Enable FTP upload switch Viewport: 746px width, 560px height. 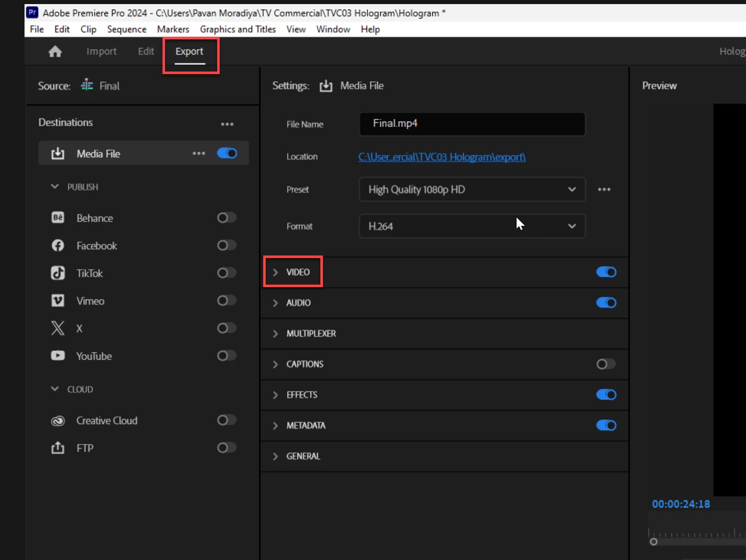[227, 448]
